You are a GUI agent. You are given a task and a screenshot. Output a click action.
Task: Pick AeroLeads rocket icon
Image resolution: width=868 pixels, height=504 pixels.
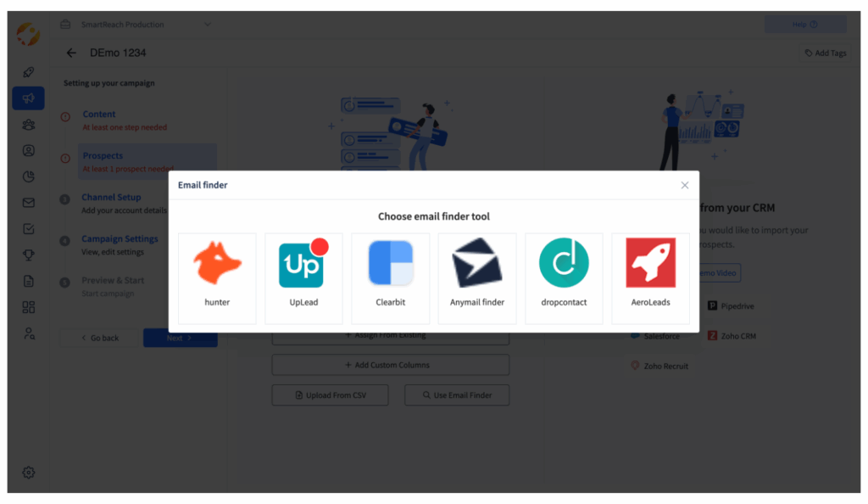tap(650, 263)
